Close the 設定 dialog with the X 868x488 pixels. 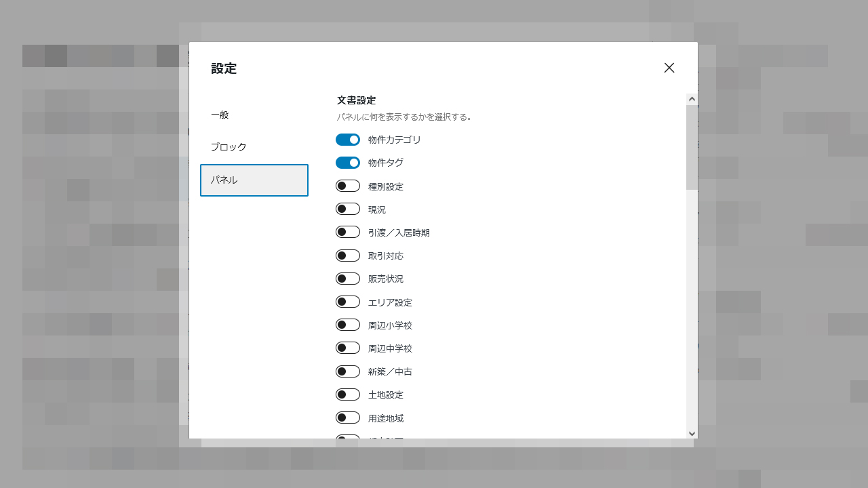[669, 68]
